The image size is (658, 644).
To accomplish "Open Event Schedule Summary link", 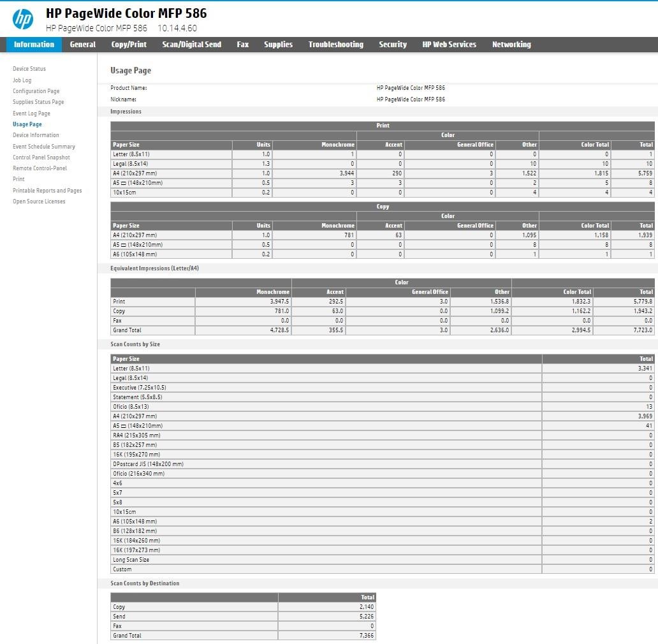I will click(44, 147).
